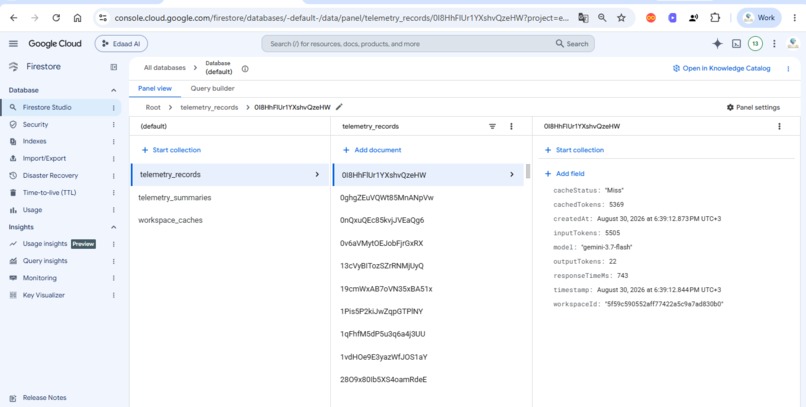This screenshot has width=806, height=407.
Task: Open Gemini sparkle assistant icon
Action: point(717,44)
